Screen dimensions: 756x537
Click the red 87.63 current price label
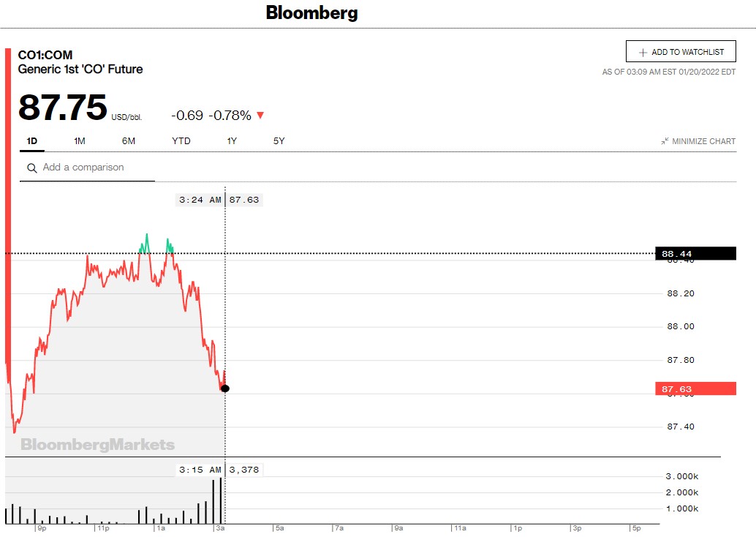point(695,389)
